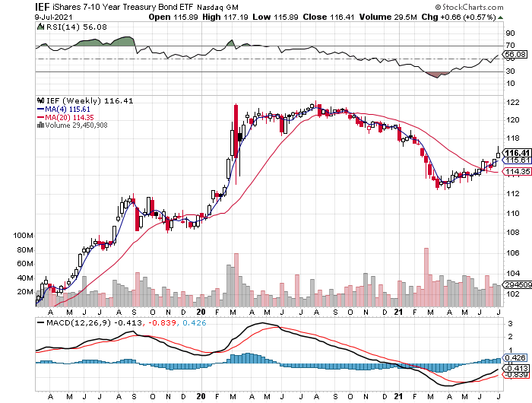
Task: Click the black MACD line sample in legend
Action: tap(41, 323)
